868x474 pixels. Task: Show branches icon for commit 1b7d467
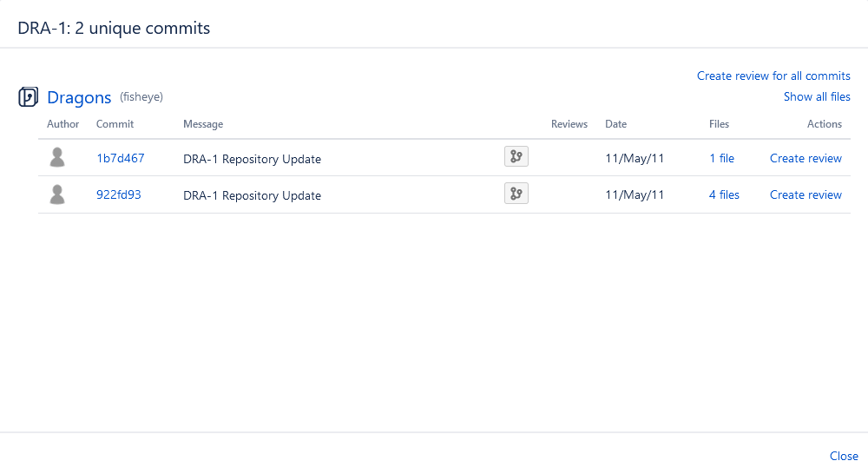pyautogui.click(x=516, y=157)
